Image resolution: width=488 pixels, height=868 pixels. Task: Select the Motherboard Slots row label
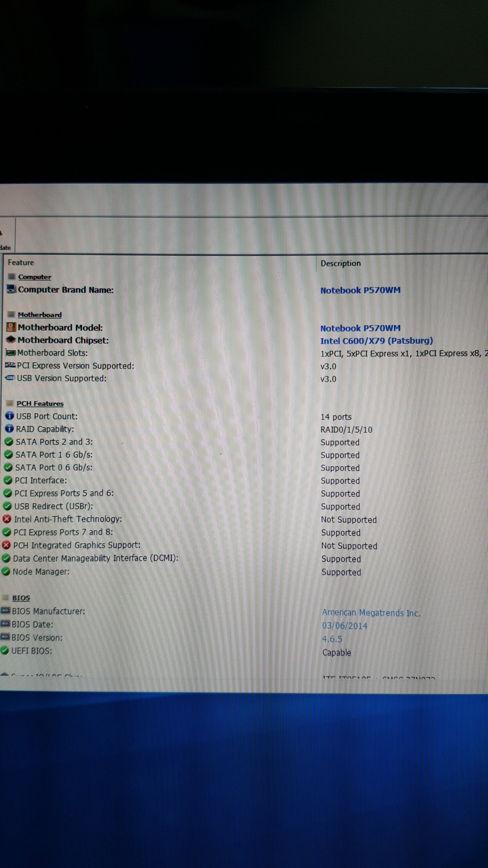pos(53,353)
